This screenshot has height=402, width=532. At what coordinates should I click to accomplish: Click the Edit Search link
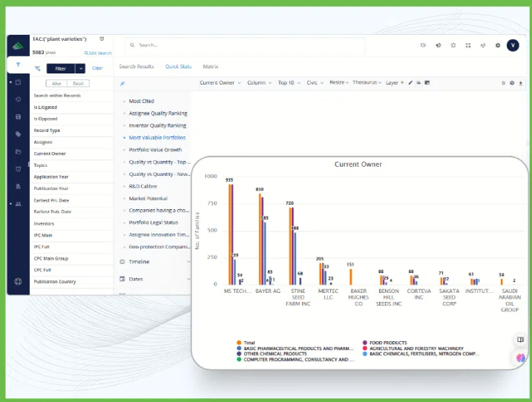click(98, 53)
